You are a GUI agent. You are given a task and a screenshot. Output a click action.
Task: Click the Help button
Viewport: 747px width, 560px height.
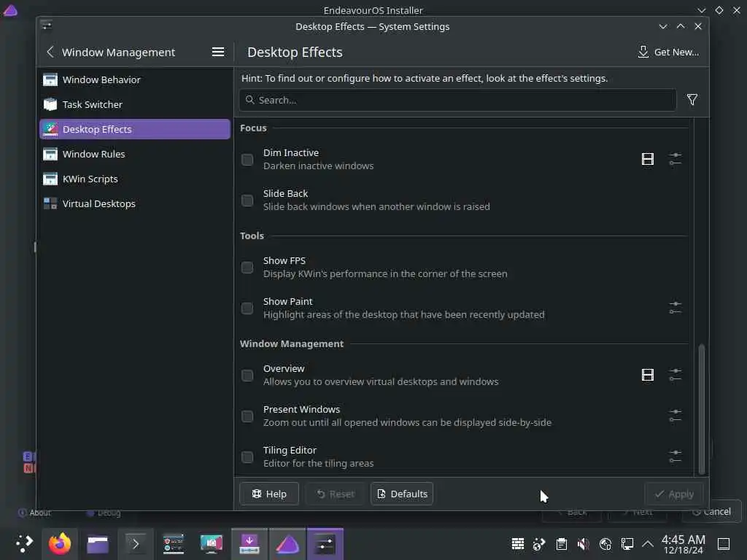point(269,494)
